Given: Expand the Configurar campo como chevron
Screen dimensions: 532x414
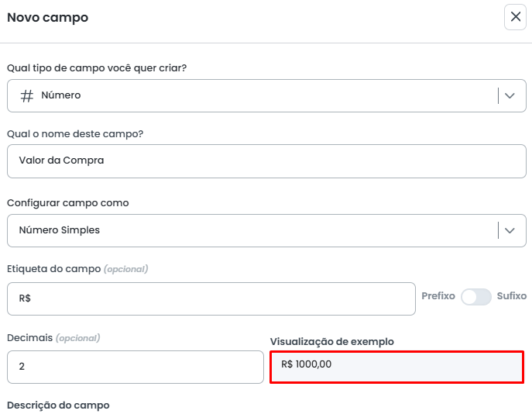Looking at the screenshot, I should pos(510,230).
